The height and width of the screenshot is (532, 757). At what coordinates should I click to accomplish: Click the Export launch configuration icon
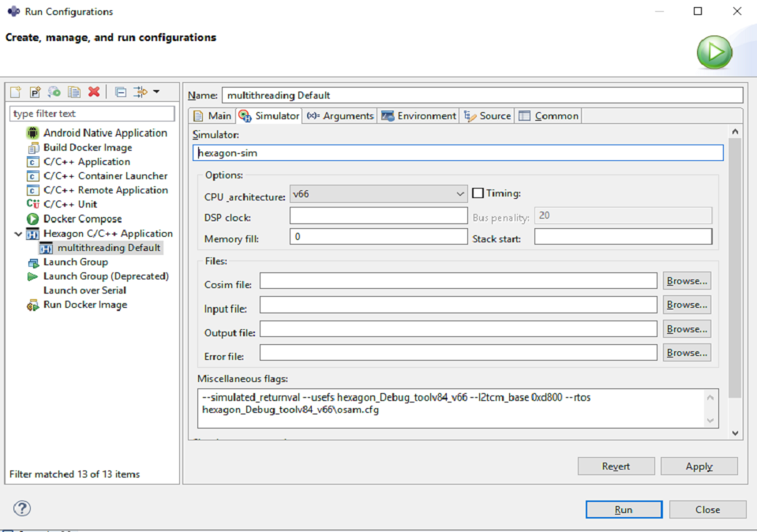pos(54,92)
